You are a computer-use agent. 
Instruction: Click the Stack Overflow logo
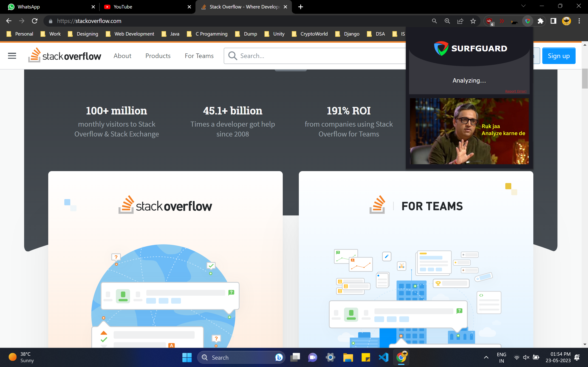click(x=65, y=56)
